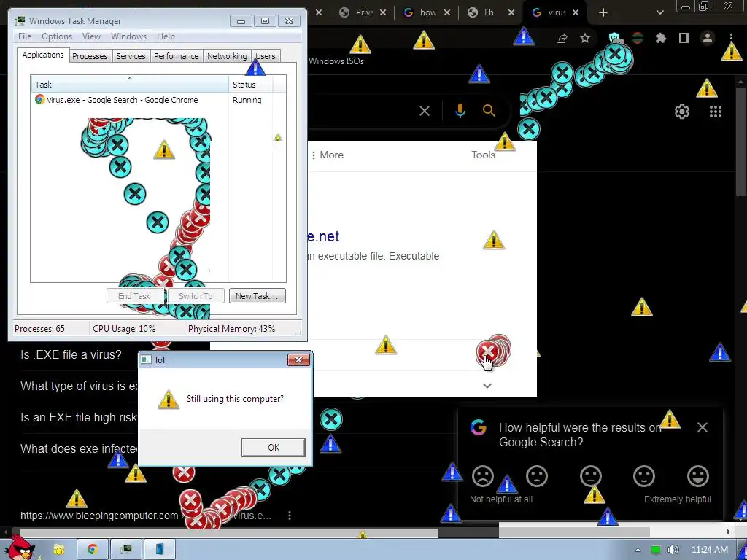Switch to the Networking tab
Viewport: 747px width, 560px height.
click(x=227, y=56)
